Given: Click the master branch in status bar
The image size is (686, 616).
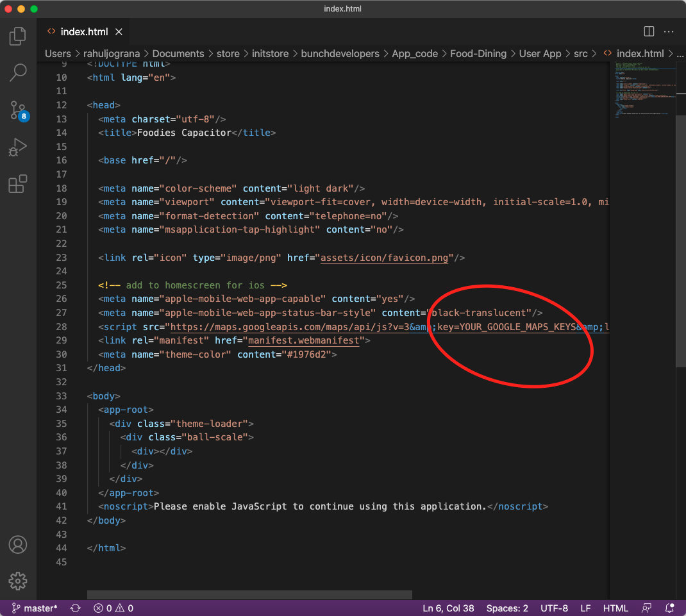Looking at the screenshot, I should pos(35,608).
